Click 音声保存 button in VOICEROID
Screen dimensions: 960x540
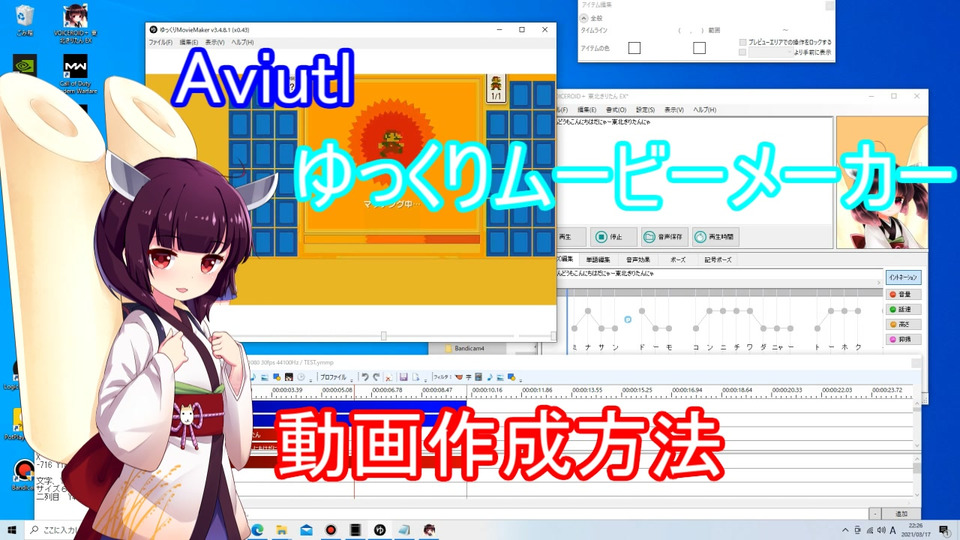coord(665,236)
